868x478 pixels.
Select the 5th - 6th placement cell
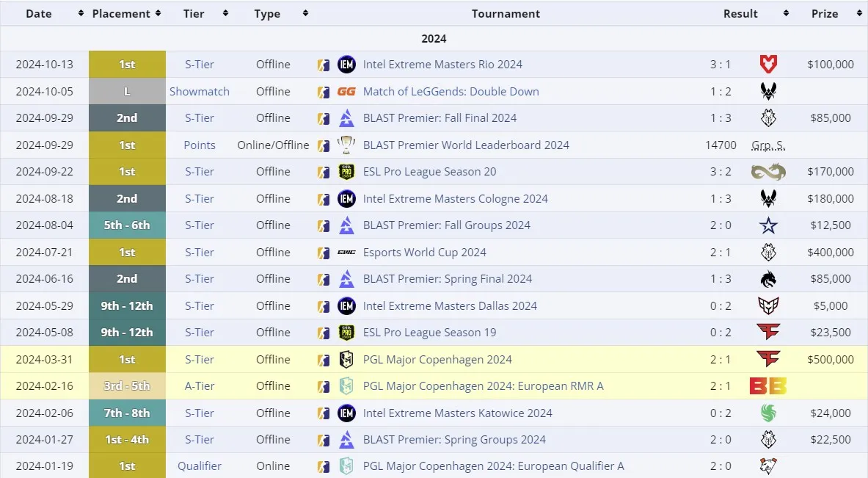[128, 225]
